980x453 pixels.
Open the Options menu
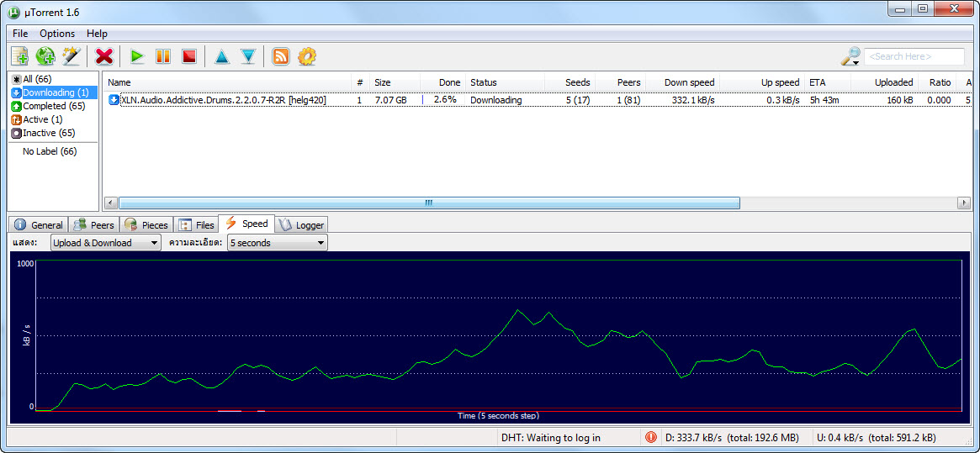(57, 33)
